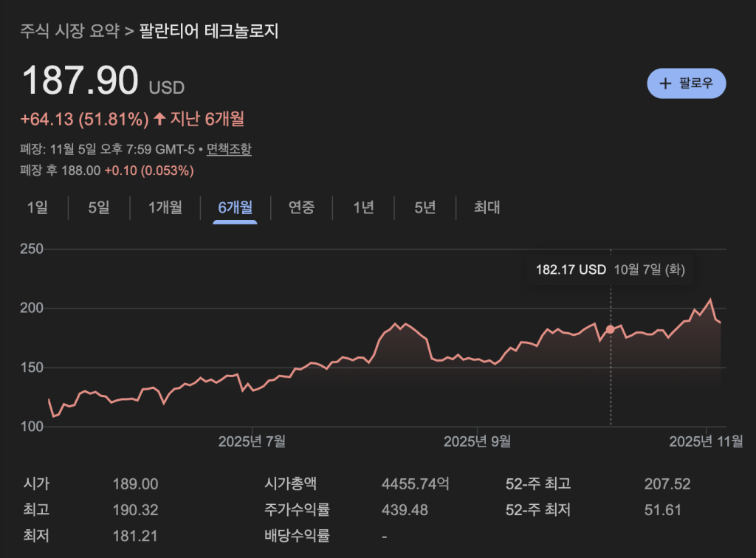The height and width of the screenshot is (558, 756).
Task: Click the 2025년 9월 axis label
Action: tap(477, 441)
